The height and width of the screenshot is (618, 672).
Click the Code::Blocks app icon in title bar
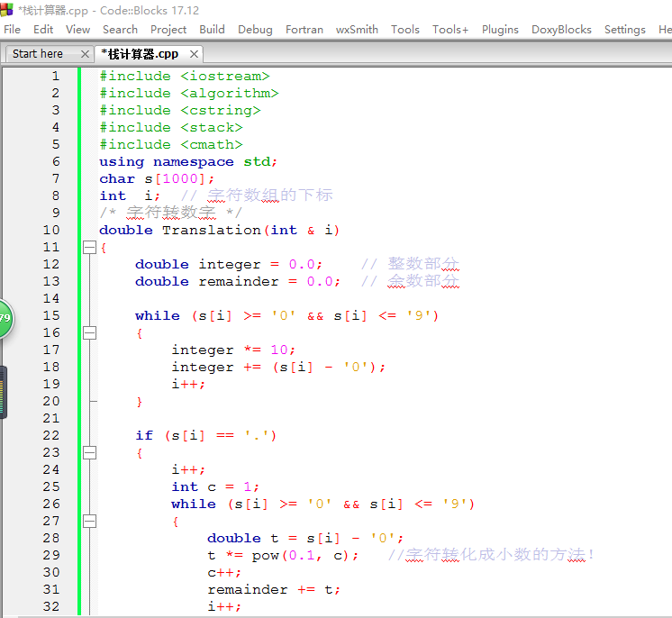click(x=6, y=9)
